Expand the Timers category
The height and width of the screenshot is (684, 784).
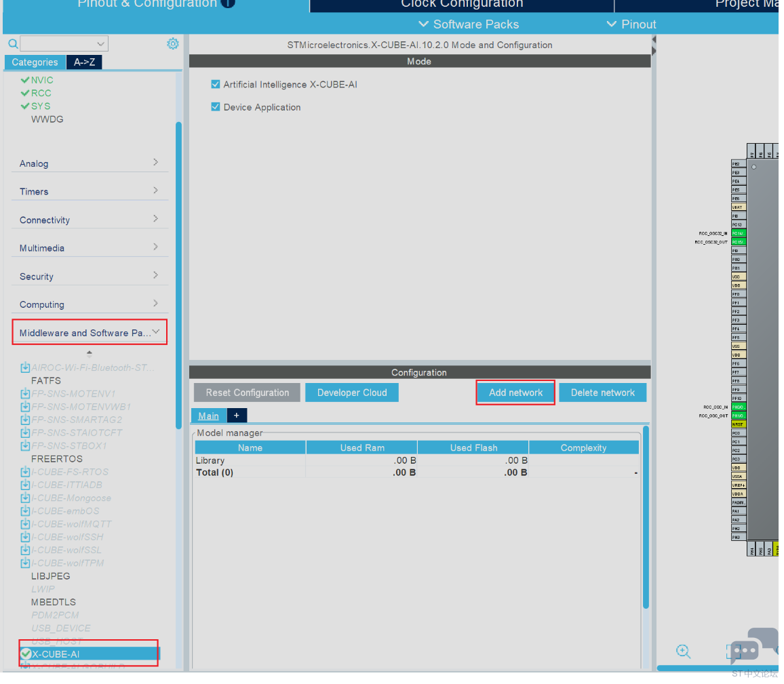[90, 191]
